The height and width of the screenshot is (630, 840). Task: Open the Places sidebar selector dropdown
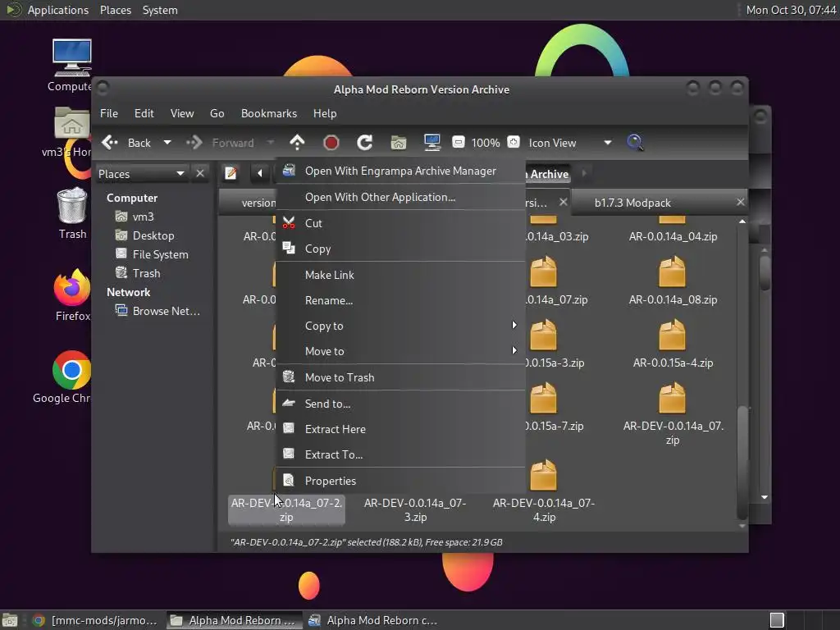141,174
